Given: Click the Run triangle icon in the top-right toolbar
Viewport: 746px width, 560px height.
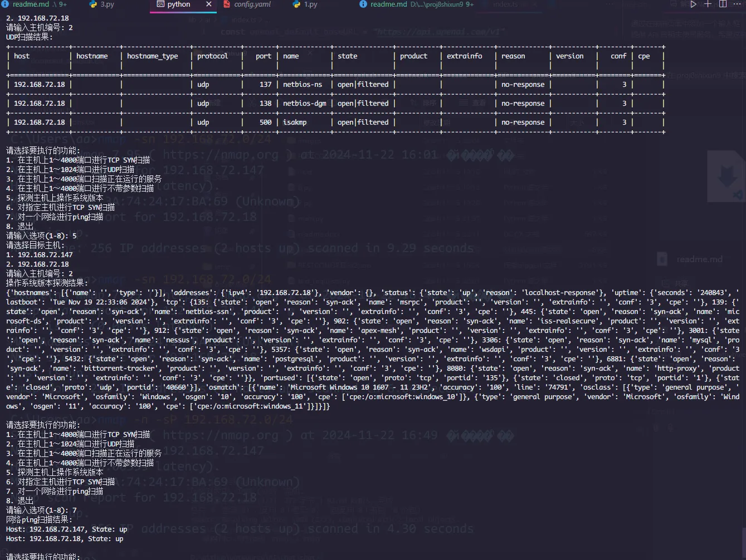Looking at the screenshot, I should click(693, 4).
